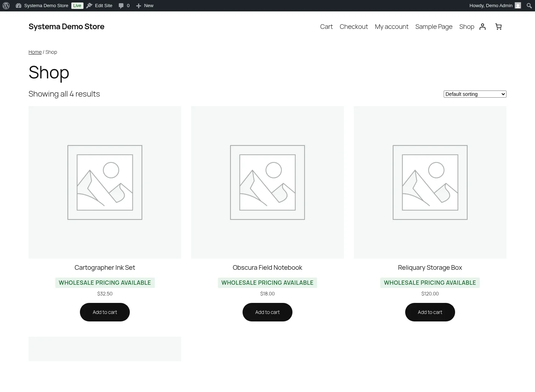Click the Live status badge
Viewport: 535px width, 392px height.
pyautogui.click(x=77, y=6)
